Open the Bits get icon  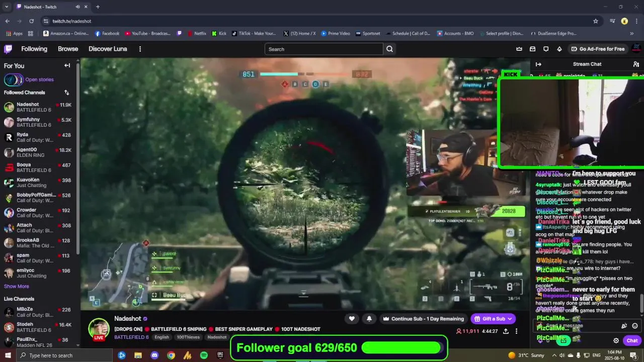click(559, 49)
